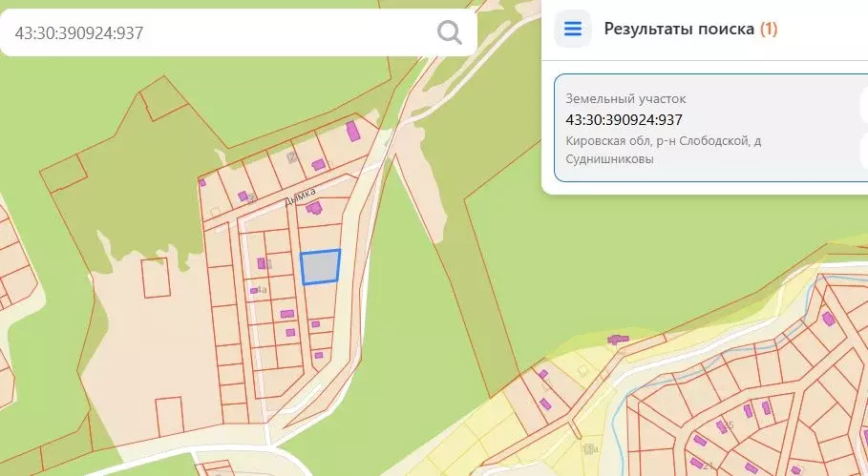
Task: Click cadastral number 43:30:390924:937 in result card
Action: [624, 120]
